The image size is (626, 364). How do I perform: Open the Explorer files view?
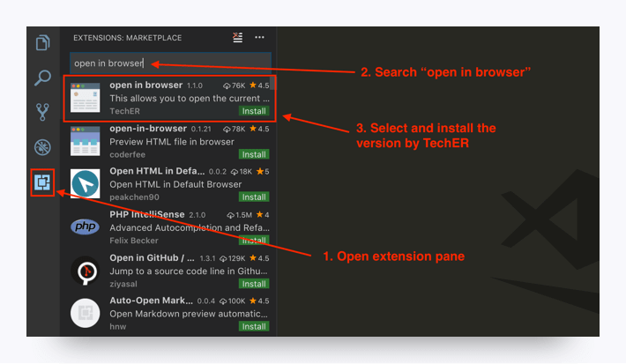[42, 42]
